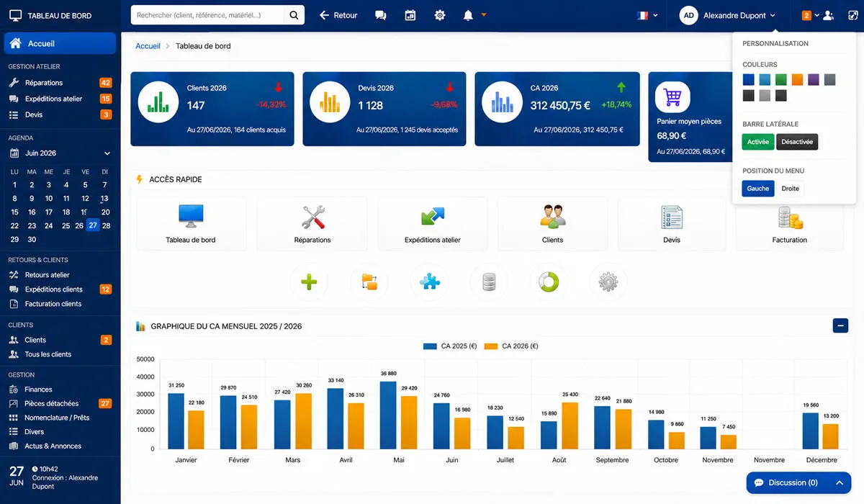The height and width of the screenshot is (504, 864).
Task: Open the Alexandre Dupont user menu
Action: point(727,15)
